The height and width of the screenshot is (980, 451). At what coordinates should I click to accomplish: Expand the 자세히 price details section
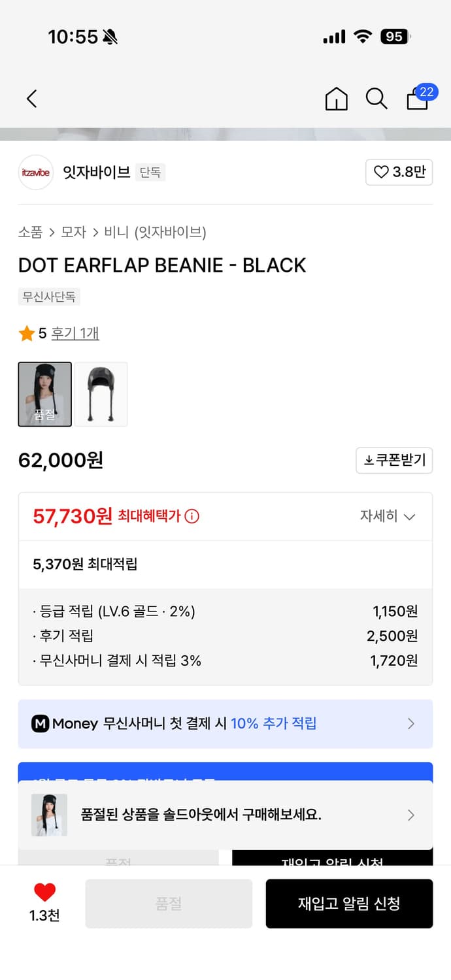tap(388, 516)
